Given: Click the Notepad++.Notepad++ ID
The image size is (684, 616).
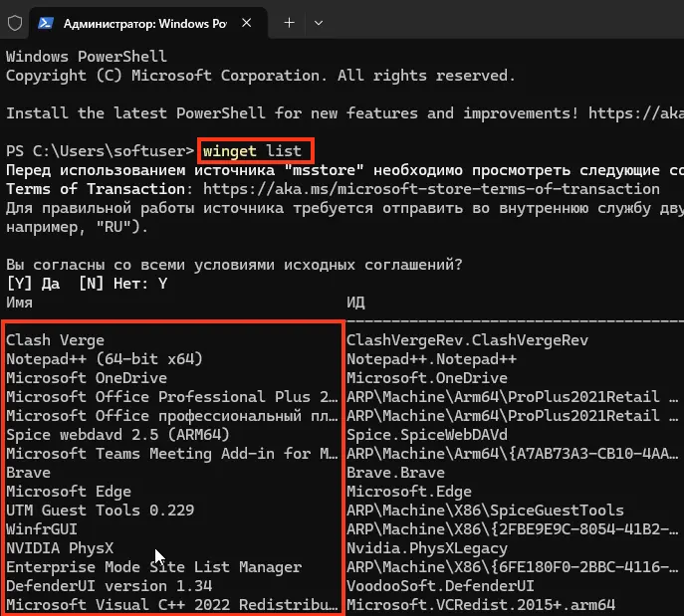Looking at the screenshot, I should click(431, 359).
